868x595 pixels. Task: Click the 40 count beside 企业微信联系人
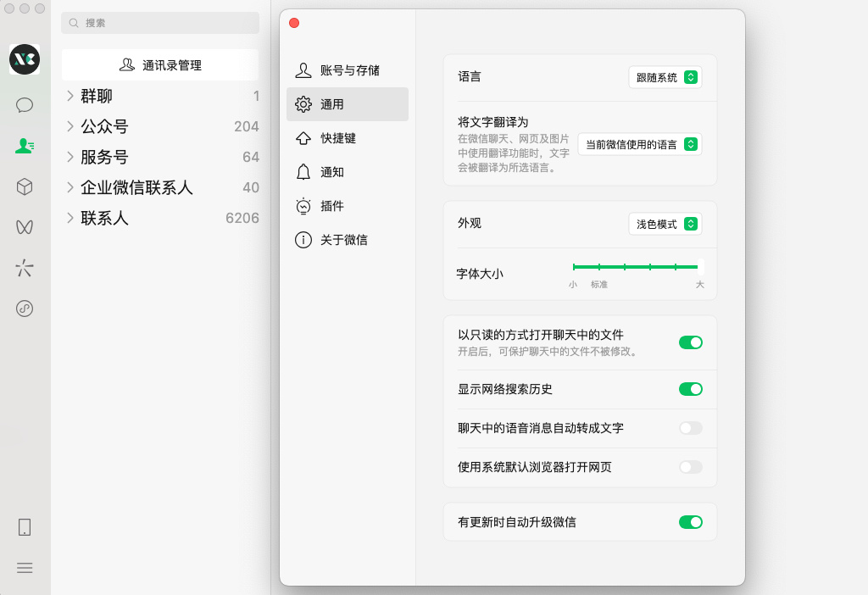tap(251, 187)
